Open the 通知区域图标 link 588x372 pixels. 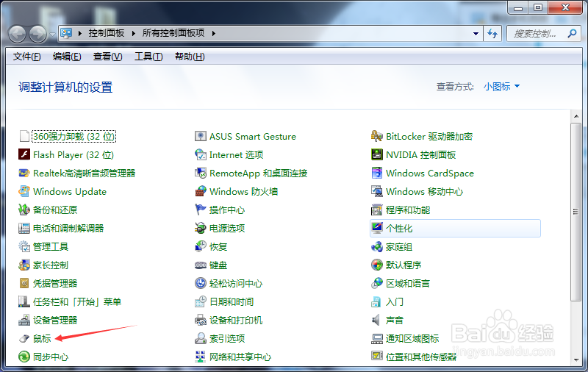point(412,339)
